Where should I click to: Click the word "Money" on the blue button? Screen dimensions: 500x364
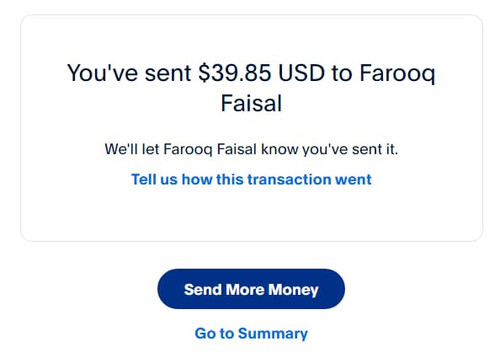click(x=293, y=290)
